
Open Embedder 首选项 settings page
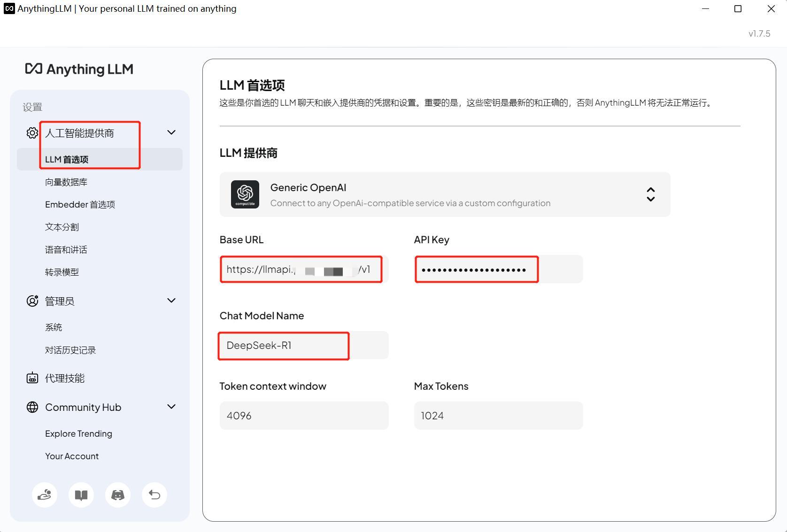[x=80, y=205]
